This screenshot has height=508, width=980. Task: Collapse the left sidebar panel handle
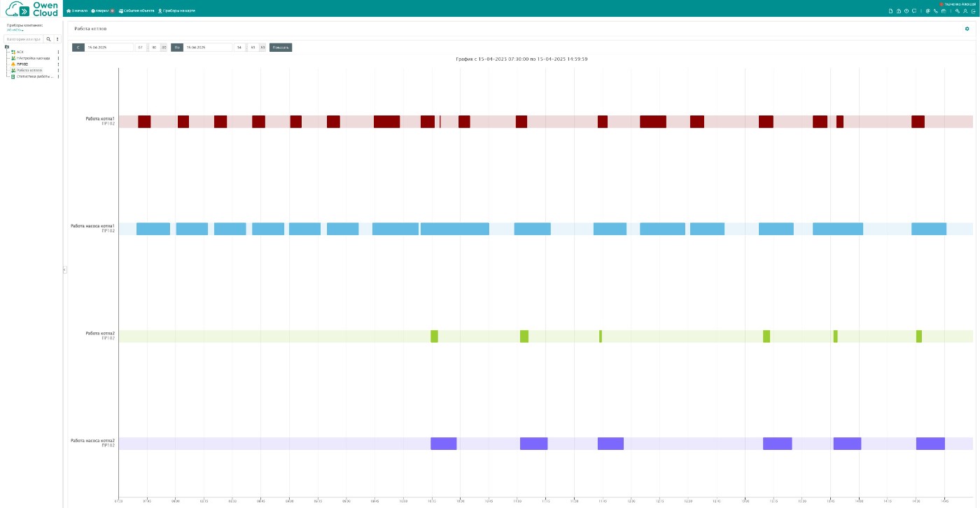(x=64, y=269)
